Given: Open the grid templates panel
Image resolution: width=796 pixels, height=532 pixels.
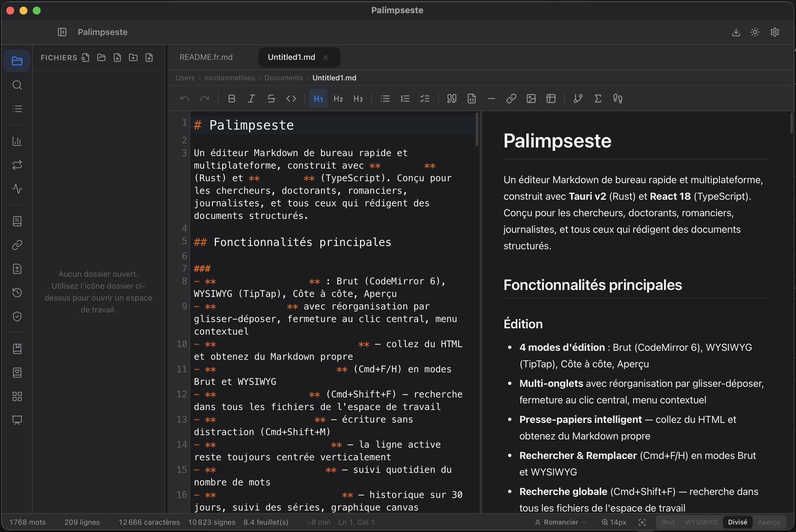Looking at the screenshot, I should 17,396.
